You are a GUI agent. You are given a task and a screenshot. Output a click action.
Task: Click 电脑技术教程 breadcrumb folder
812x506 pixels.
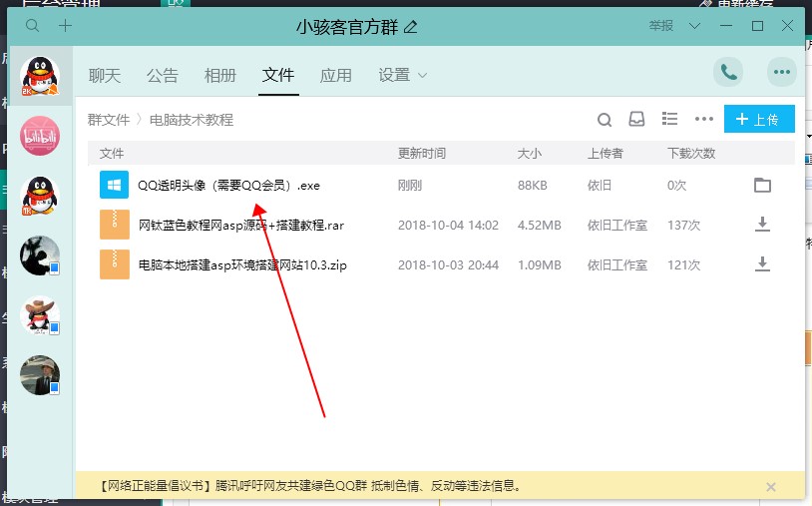pyautogui.click(x=192, y=120)
